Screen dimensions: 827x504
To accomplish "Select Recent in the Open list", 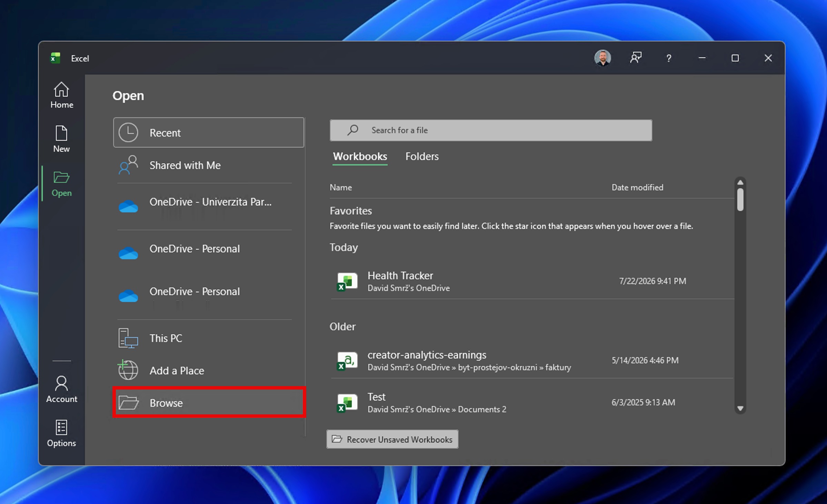I will (x=209, y=132).
